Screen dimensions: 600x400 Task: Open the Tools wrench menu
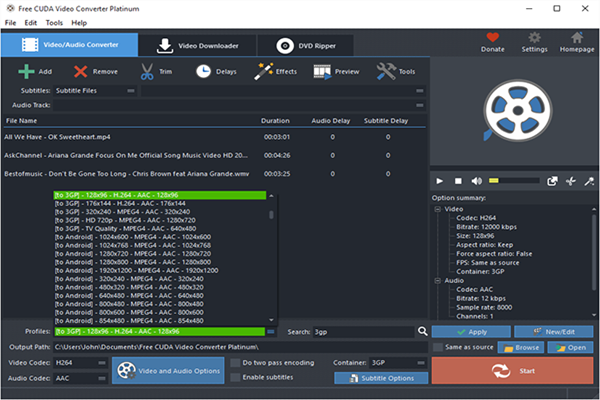(386, 72)
